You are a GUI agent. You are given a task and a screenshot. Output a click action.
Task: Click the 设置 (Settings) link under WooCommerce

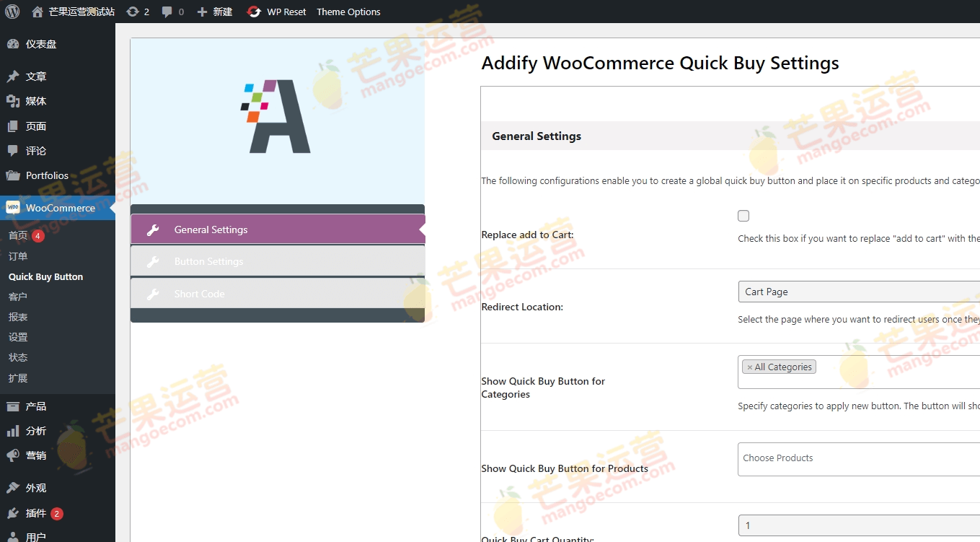coord(18,337)
